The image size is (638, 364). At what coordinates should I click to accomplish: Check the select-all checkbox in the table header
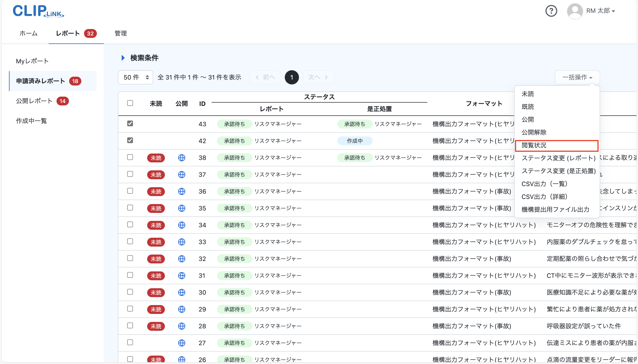click(130, 103)
